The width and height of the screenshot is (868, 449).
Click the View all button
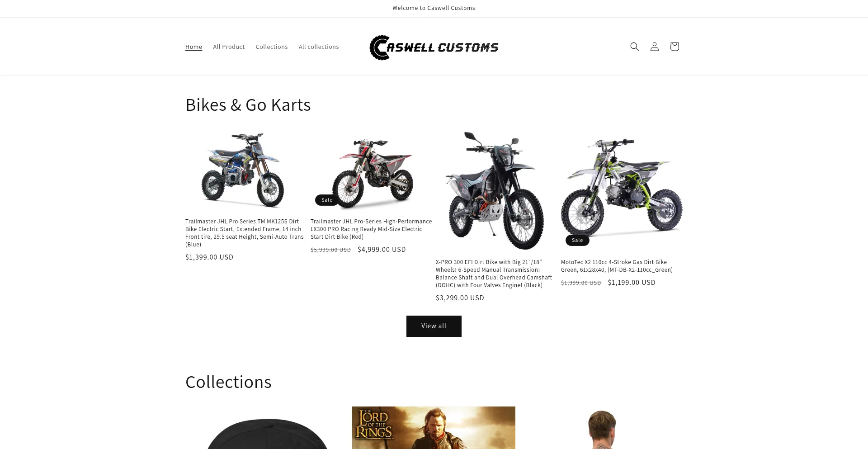click(434, 326)
